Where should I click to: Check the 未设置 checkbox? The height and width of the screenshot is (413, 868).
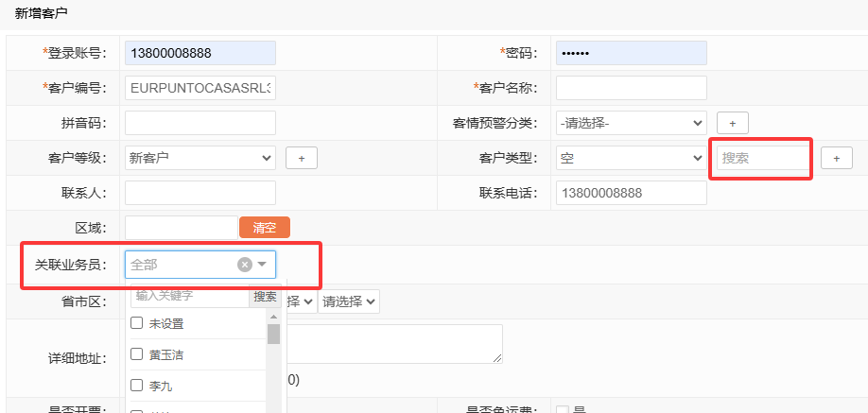coord(137,323)
